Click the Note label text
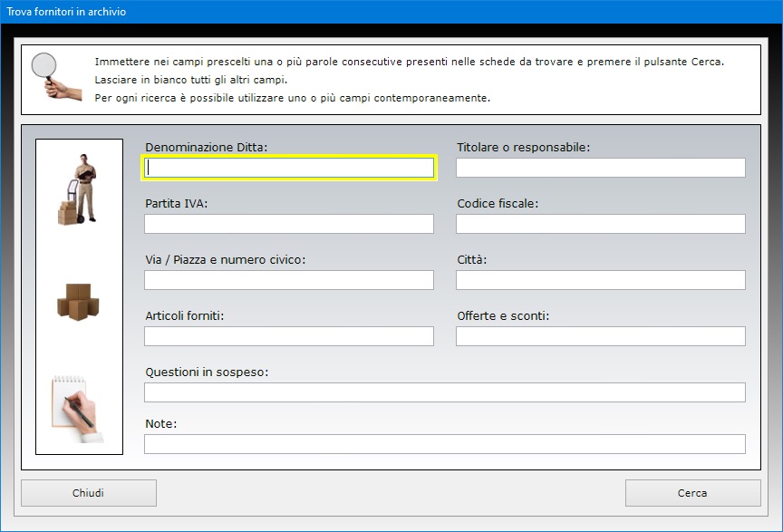Image resolution: width=783 pixels, height=532 pixels. [160, 423]
